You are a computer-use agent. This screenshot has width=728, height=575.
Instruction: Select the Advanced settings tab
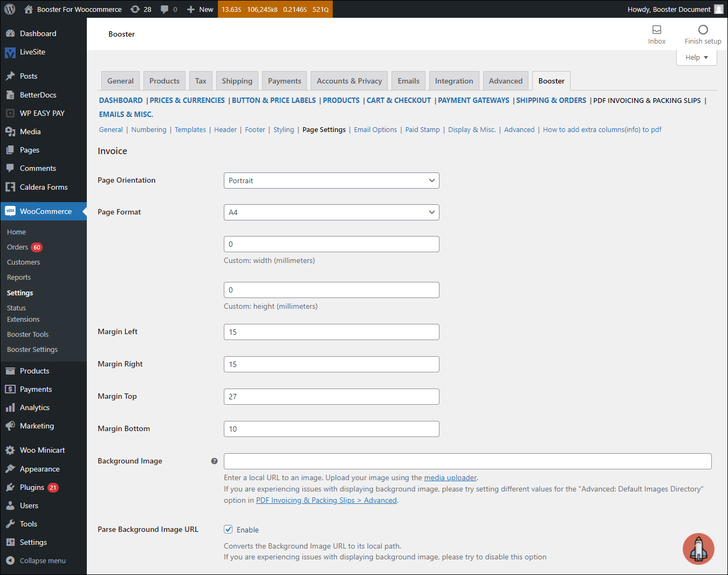[506, 81]
